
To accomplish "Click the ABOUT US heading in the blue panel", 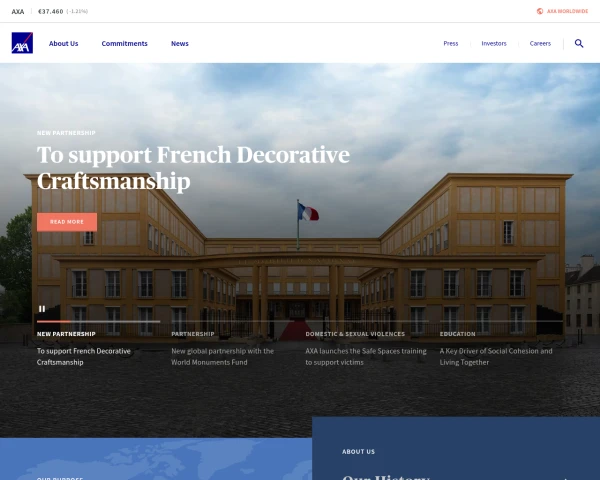I will 359,452.
